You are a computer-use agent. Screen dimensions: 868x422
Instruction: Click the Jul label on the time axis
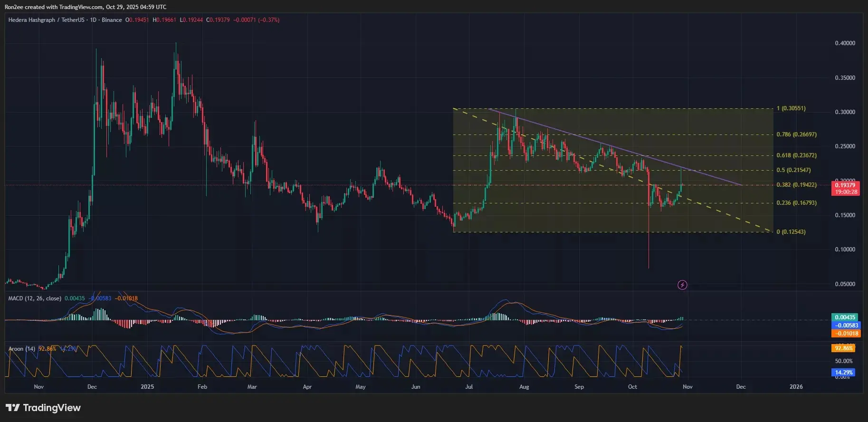469,387
